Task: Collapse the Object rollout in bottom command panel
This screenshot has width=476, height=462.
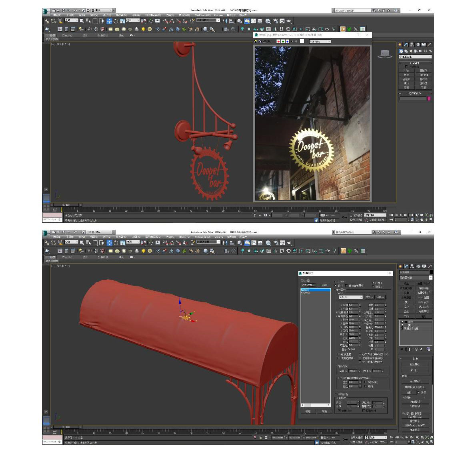Action: tap(415, 359)
